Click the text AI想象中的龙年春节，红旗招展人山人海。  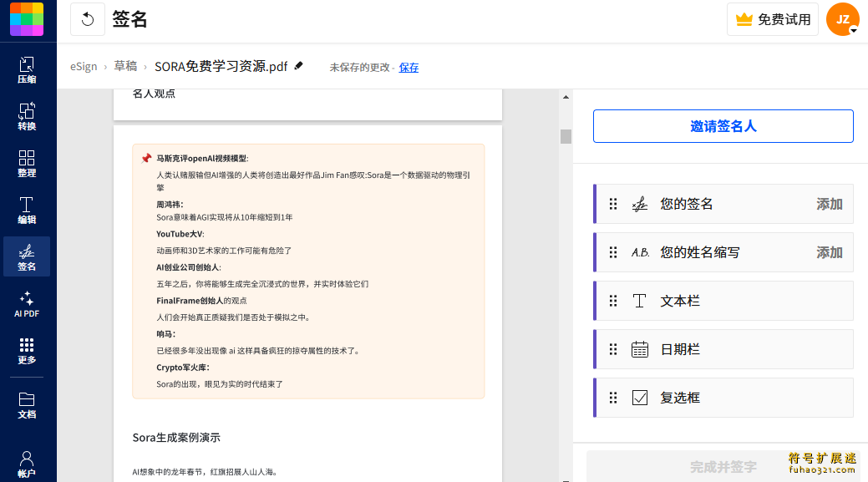(x=205, y=472)
